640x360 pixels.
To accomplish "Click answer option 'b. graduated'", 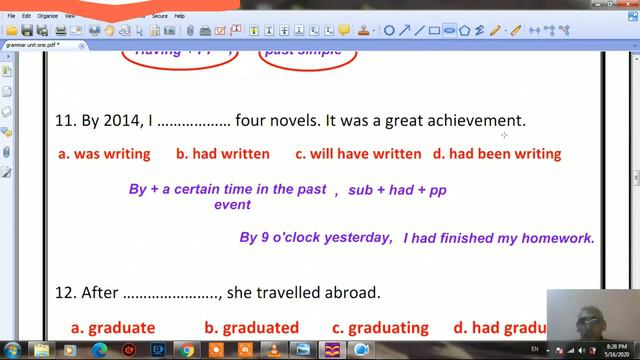I will coord(252,328).
